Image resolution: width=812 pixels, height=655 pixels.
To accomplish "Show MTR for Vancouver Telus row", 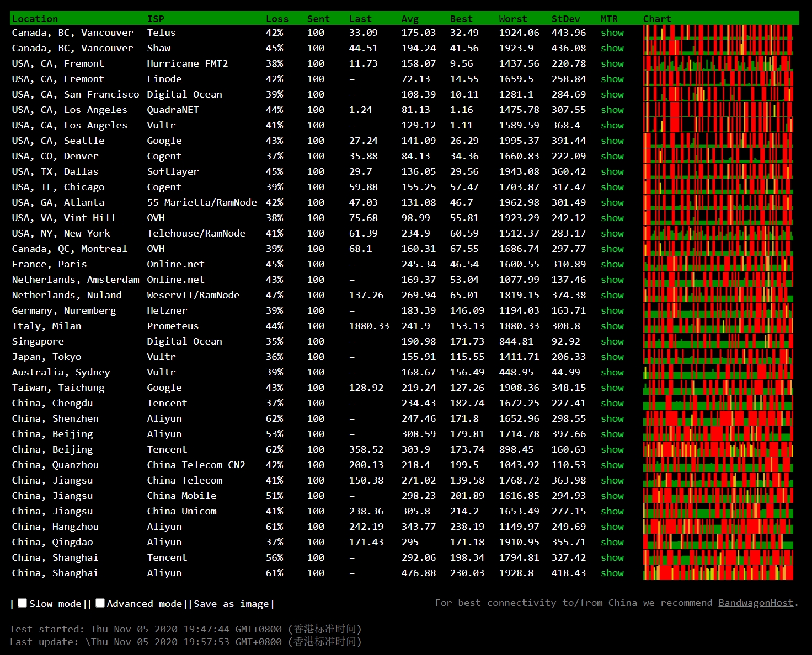I will (x=612, y=33).
